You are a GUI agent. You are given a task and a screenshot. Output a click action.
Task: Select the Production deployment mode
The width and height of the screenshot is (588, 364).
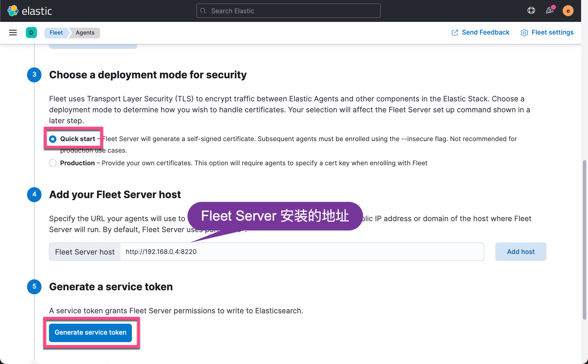pyautogui.click(x=53, y=163)
